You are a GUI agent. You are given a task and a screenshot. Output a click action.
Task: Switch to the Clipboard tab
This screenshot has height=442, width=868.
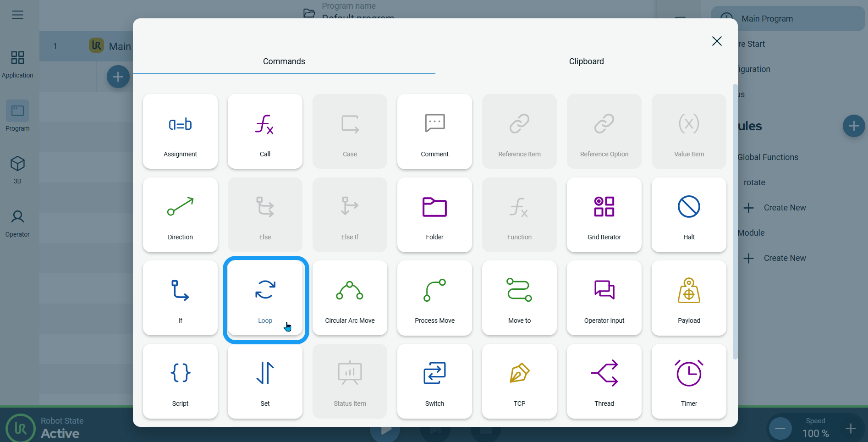point(586,61)
